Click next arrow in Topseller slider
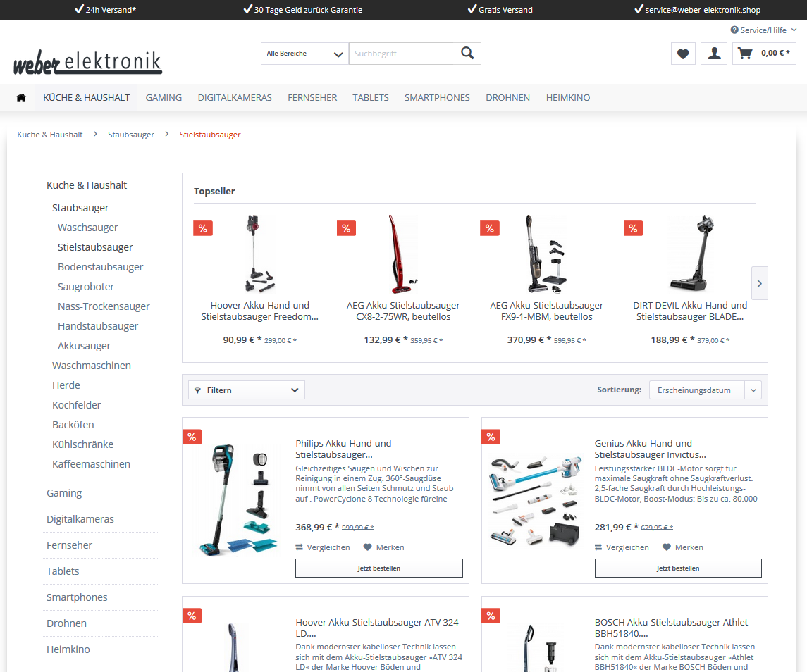This screenshot has height=672, width=807. 760,283
